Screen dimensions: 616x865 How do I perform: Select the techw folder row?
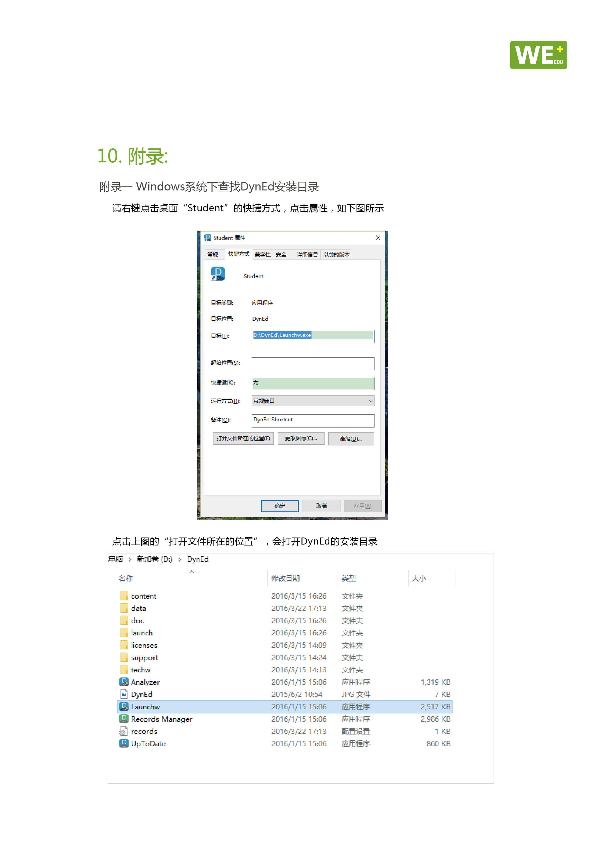(x=141, y=669)
